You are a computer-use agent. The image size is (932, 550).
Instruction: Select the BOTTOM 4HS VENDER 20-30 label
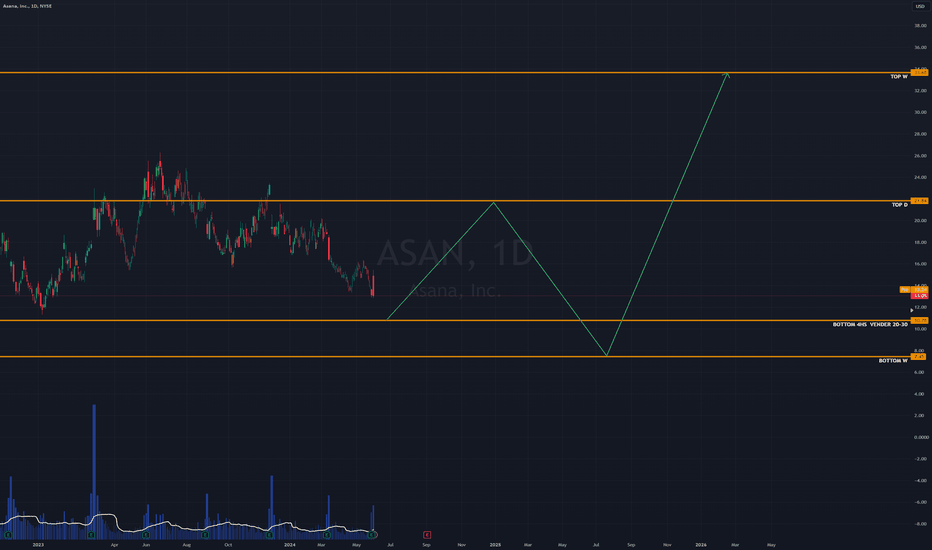click(870, 325)
